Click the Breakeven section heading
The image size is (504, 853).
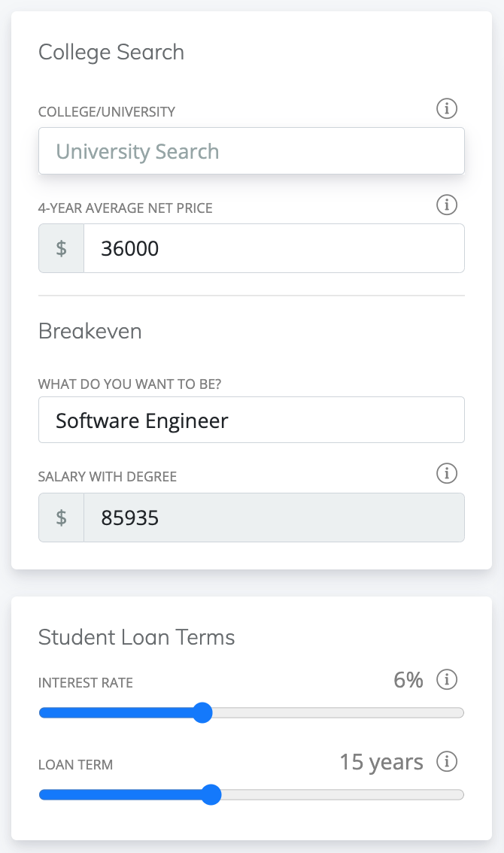pos(90,331)
